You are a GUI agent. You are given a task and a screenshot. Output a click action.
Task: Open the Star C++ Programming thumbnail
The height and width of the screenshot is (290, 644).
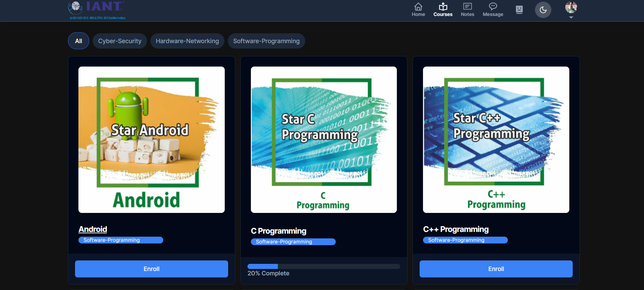pyautogui.click(x=496, y=140)
